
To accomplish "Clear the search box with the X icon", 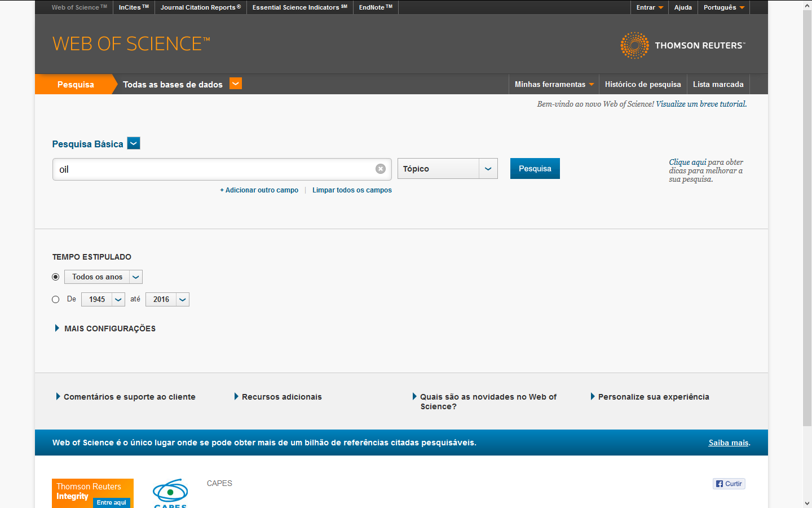I will pyautogui.click(x=381, y=169).
